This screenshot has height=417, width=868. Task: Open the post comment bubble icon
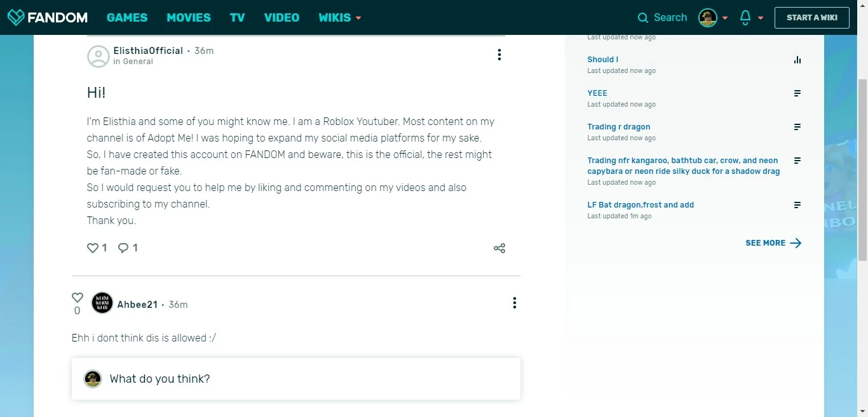pos(123,248)
